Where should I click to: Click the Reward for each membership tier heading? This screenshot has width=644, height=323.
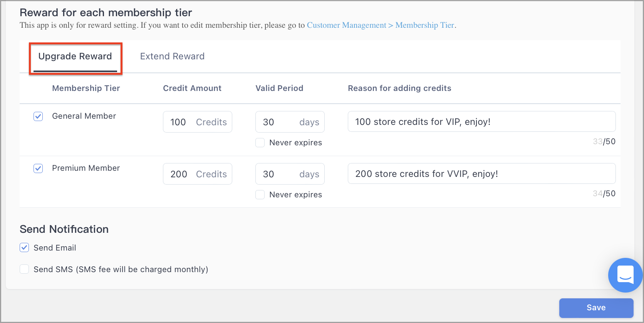click(106, 12)
